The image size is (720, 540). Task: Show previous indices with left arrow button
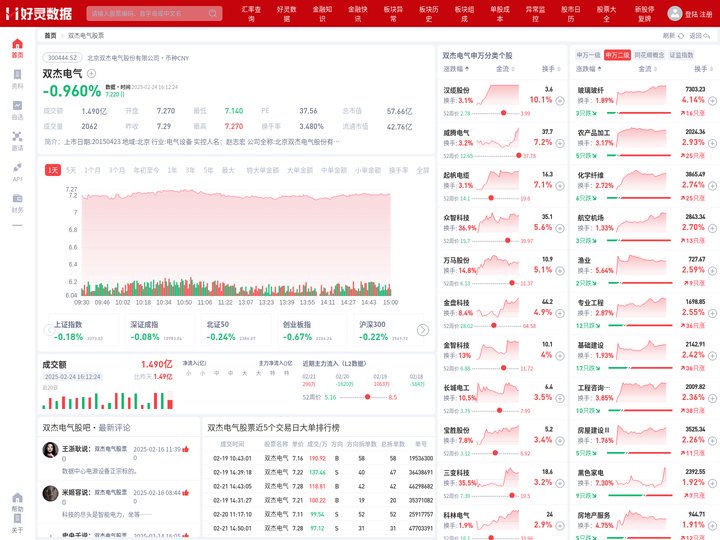49,330
